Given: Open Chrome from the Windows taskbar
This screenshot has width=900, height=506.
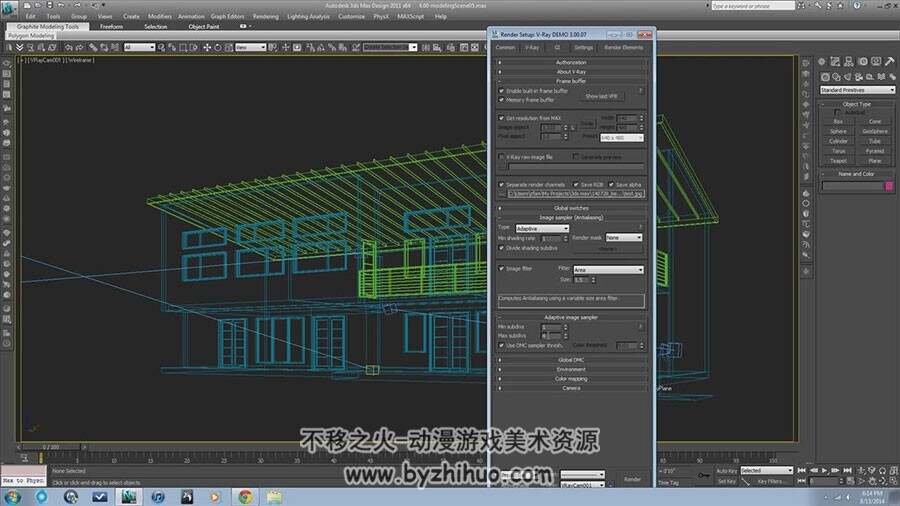Looking at the screenshot, I should pyautogui.click(x=245, y=497).
